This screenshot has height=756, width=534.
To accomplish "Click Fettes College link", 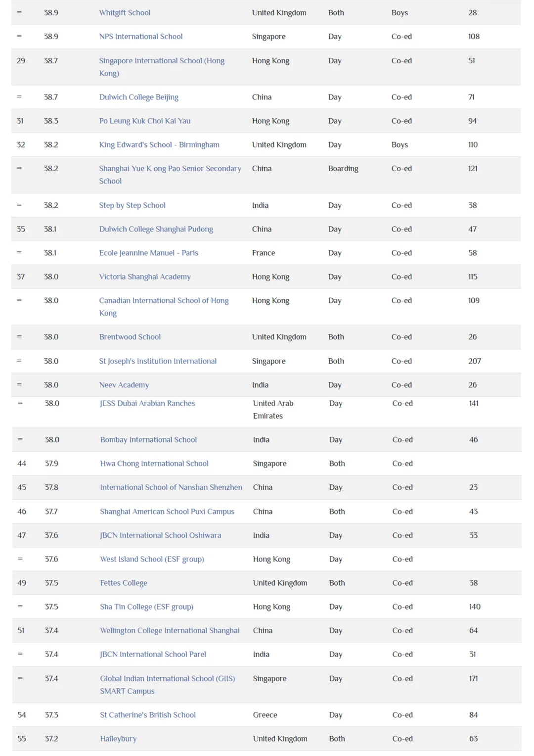I will click(124, 583).
